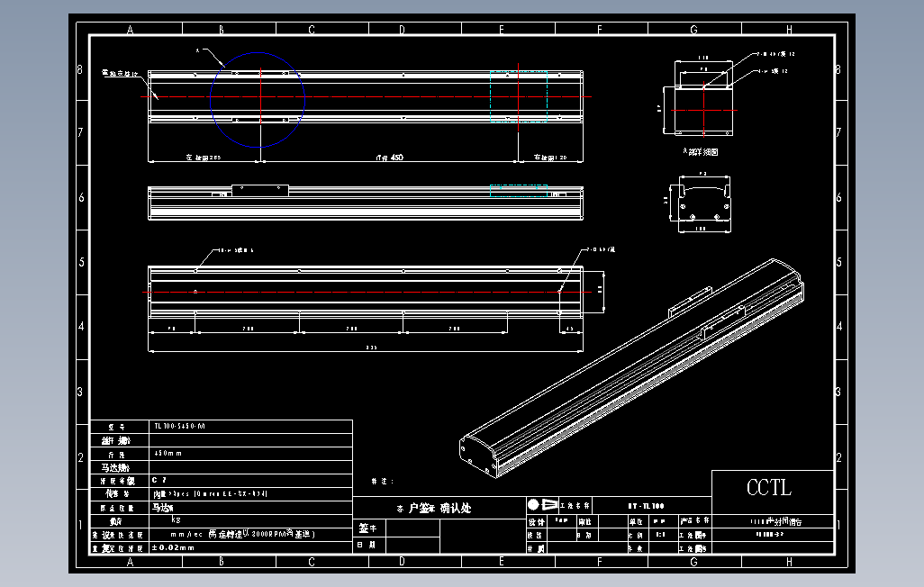Select the 45 dimension on bottom view
This screenshot has width=924, height=587.
pyautogui.click(x=570, y=329)
